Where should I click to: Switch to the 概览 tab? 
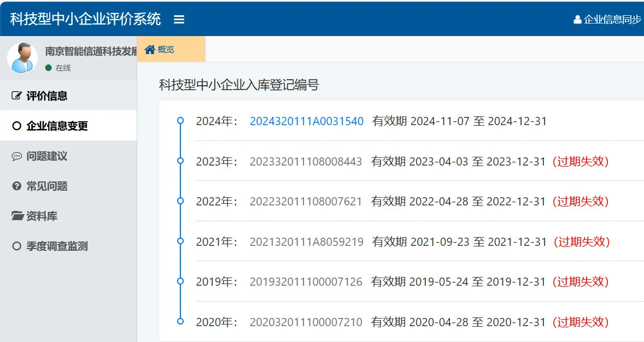coord(171,50)
